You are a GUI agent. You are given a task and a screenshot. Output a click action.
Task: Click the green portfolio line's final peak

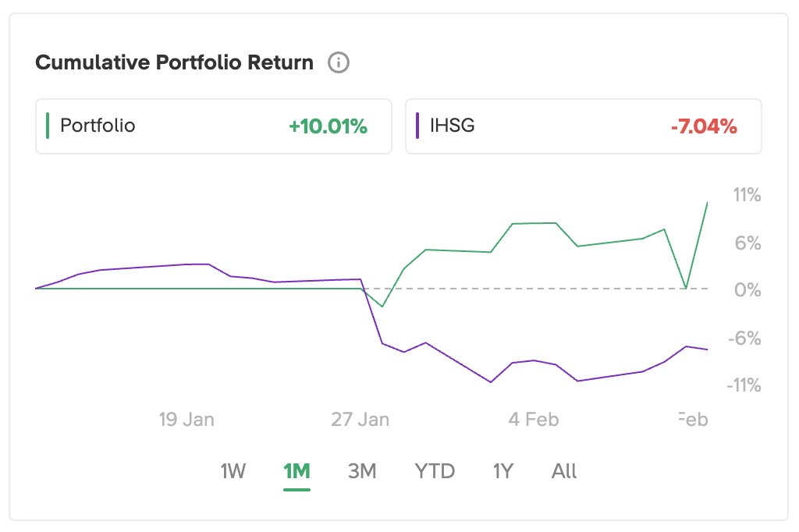click(707, 203)
